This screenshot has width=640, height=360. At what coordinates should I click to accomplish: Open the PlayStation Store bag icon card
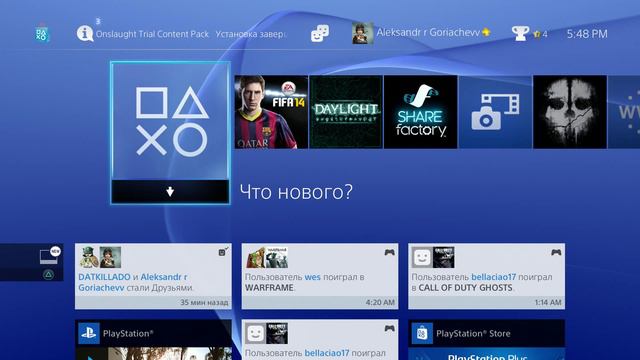point(487,340)
